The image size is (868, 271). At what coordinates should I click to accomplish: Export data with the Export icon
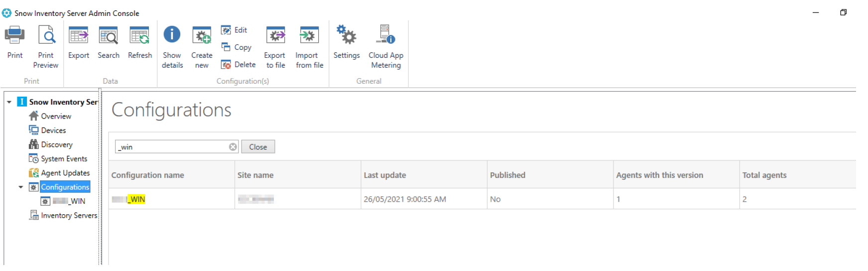pos(79,36)
